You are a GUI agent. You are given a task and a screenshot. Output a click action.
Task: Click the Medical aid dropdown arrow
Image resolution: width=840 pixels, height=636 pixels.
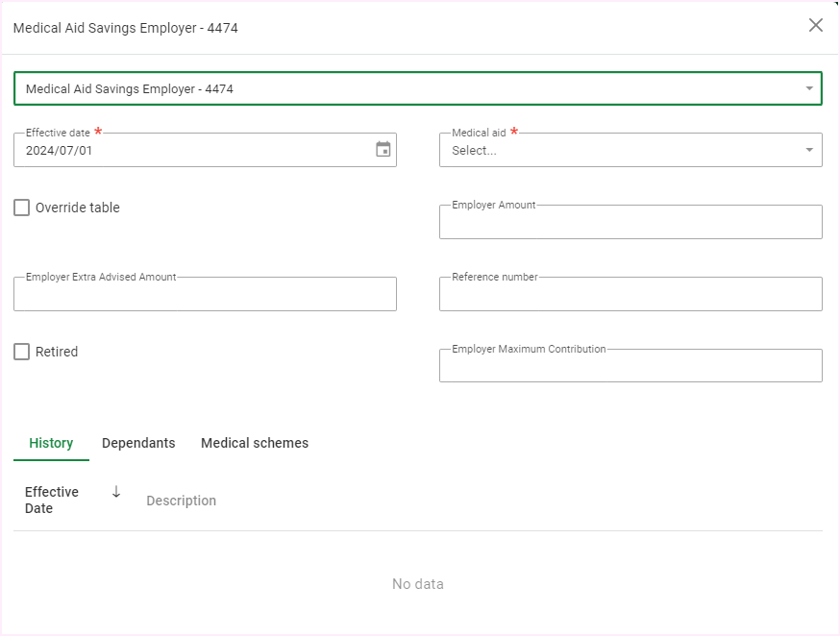(808, 151)
